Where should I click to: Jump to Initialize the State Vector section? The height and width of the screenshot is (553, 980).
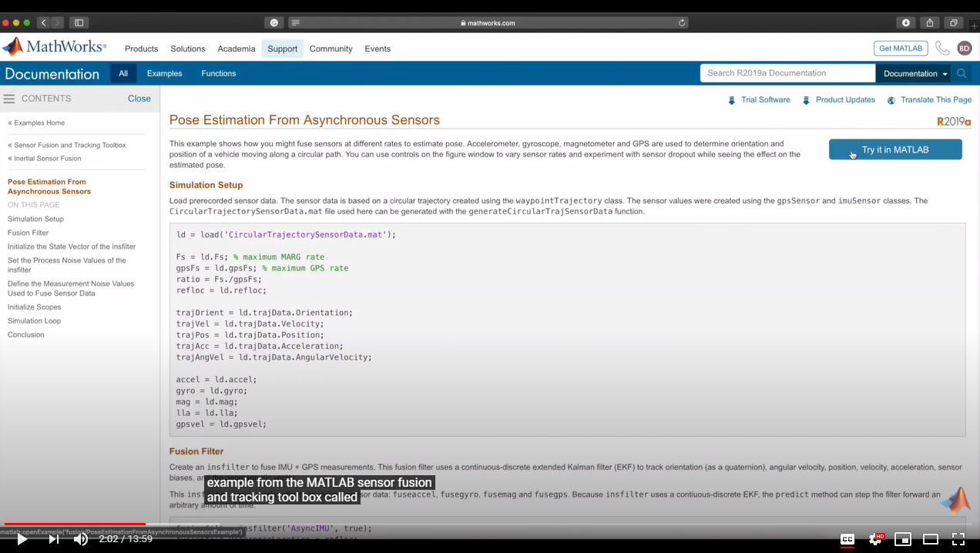[x=72, y=246]
